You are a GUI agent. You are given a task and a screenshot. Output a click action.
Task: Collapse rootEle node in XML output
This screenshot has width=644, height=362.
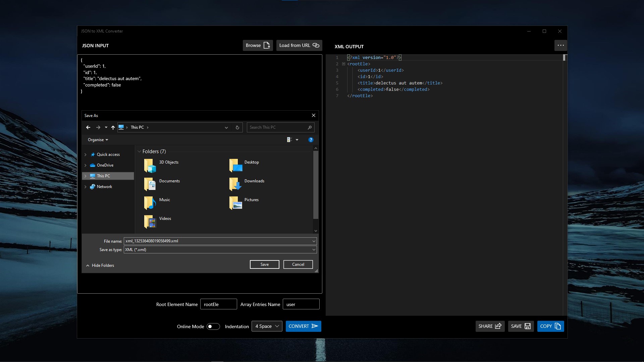343,64
